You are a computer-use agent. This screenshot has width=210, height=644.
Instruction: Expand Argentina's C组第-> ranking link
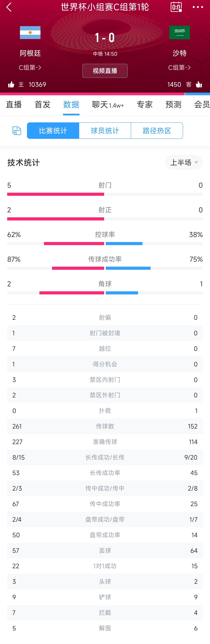[30, 68]
